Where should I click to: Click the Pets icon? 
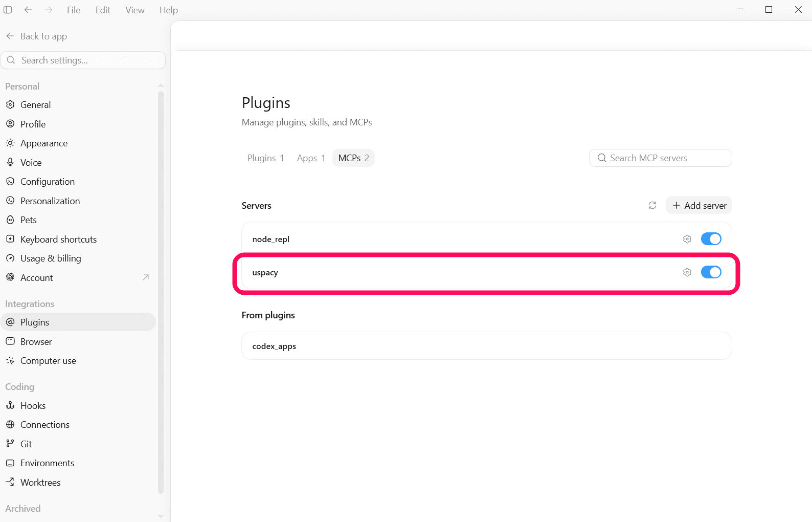(x=10, y=220)
